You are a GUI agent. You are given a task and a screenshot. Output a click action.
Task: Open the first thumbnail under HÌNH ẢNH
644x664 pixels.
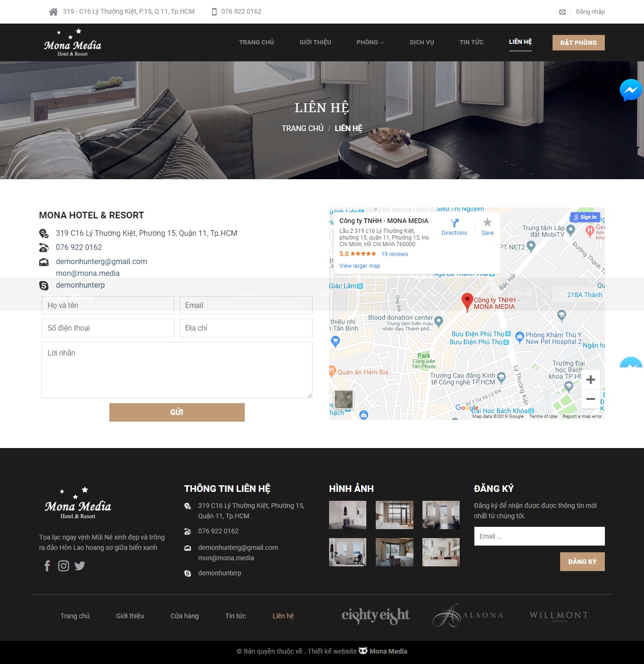tap(348, 515)
